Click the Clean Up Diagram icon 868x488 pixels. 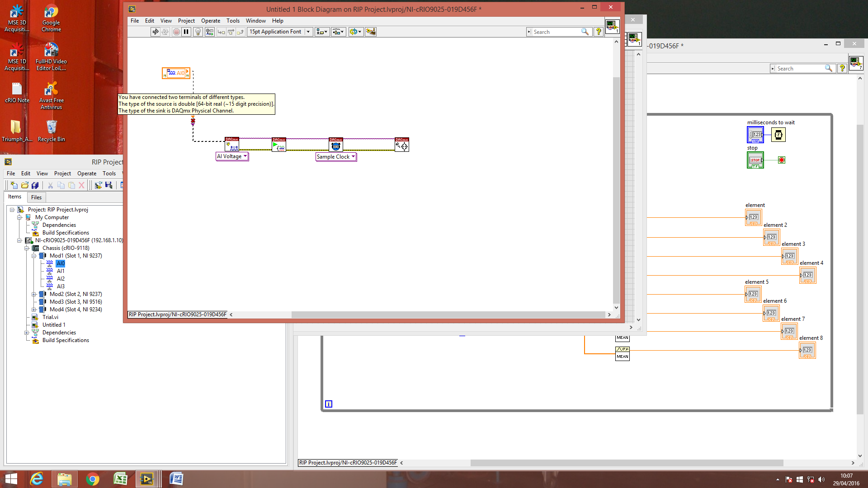[x=371, y=32]
